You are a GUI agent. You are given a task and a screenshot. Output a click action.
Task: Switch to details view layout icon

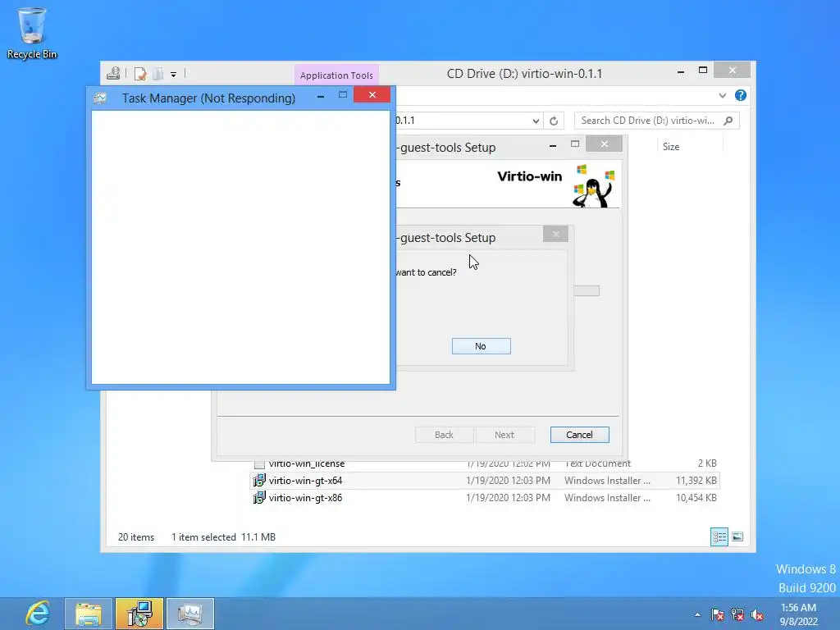pyautogui.click(x=719, y=536)
